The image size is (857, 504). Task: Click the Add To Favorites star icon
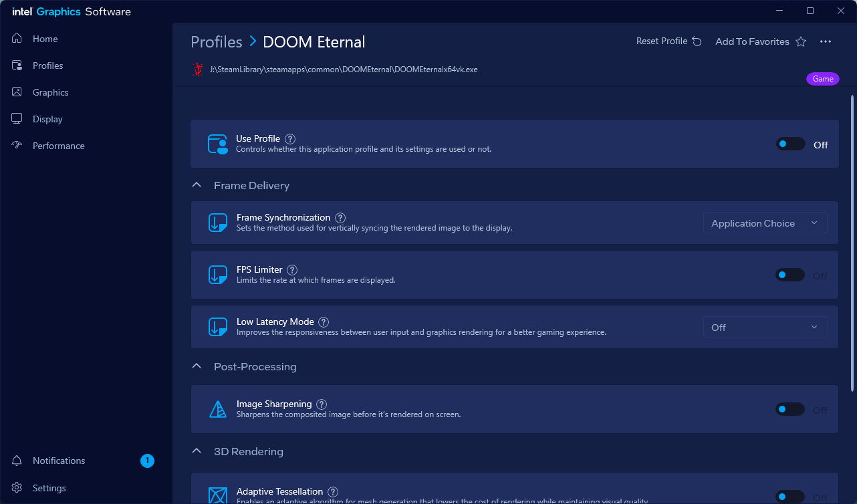pyautogui.click(x=801, y=41)
